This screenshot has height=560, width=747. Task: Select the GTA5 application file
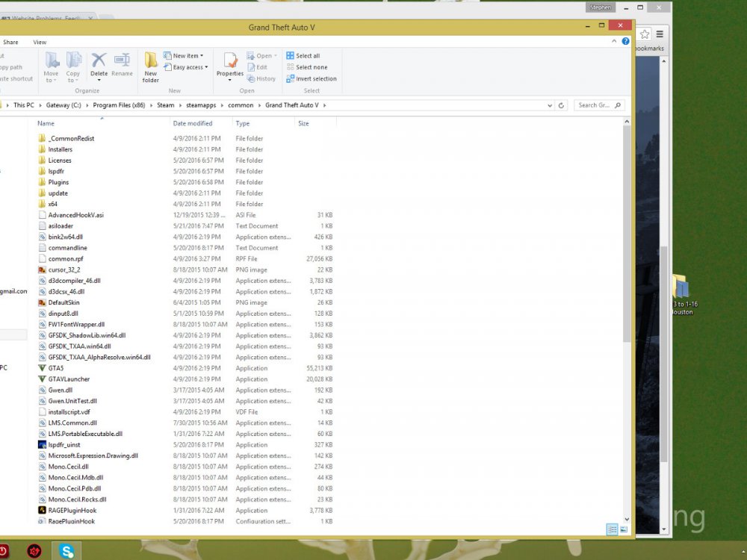pyautogui.click(x=56, y=368)
